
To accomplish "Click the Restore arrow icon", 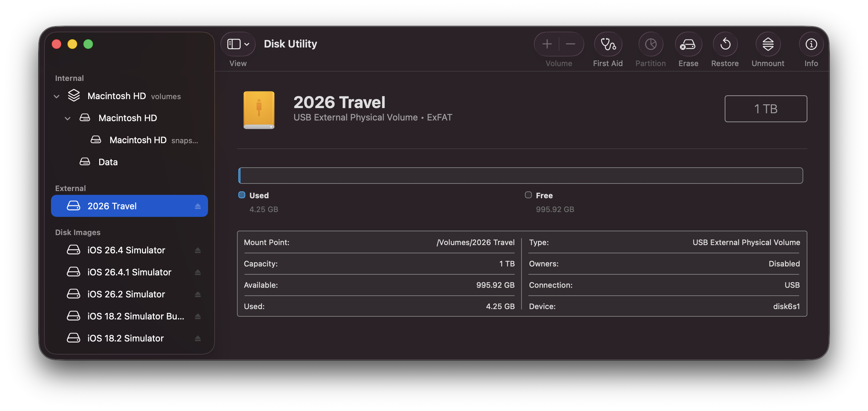I will click(x=725, y=44).
